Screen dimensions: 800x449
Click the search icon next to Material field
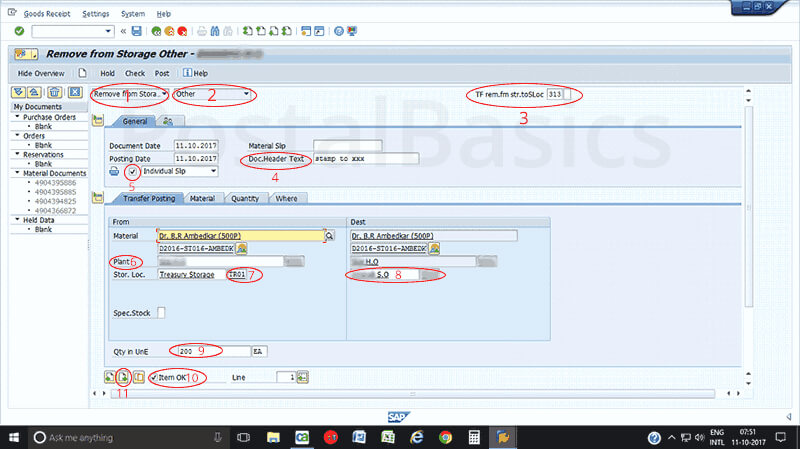coord(329,236)
